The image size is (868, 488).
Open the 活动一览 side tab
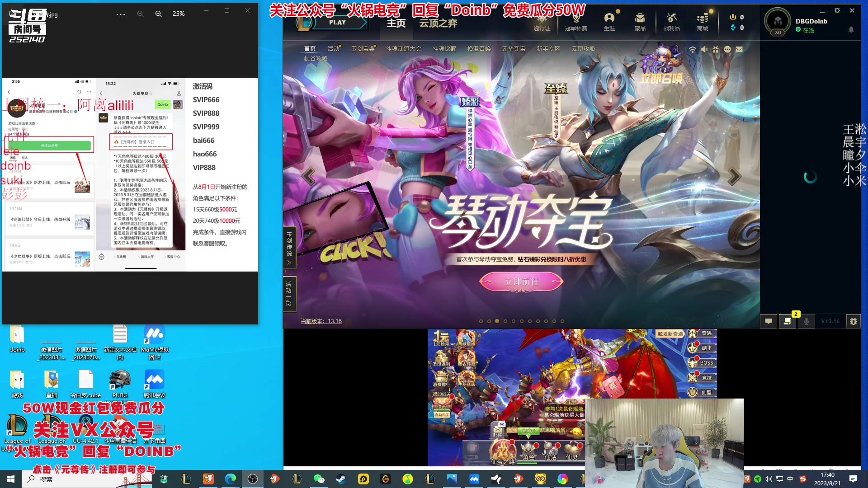pyautogui.click(x=289, y=294)
